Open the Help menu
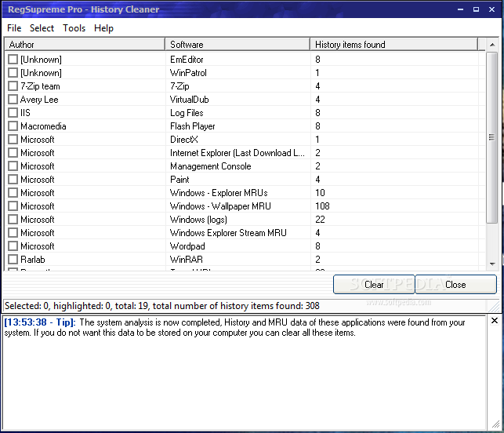The width and height of the screenshot is (504, 433). coord(103,28)
